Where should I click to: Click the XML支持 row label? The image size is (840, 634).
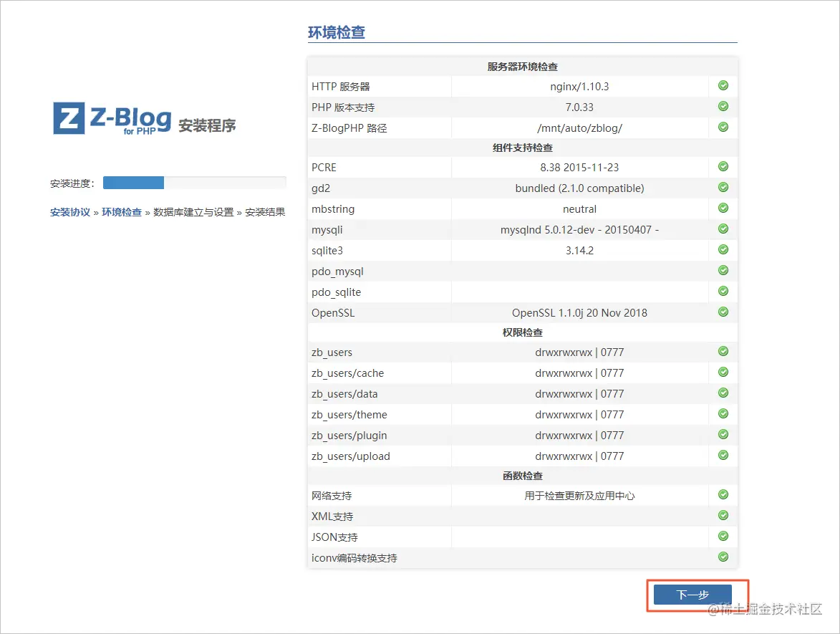[332, 516]
